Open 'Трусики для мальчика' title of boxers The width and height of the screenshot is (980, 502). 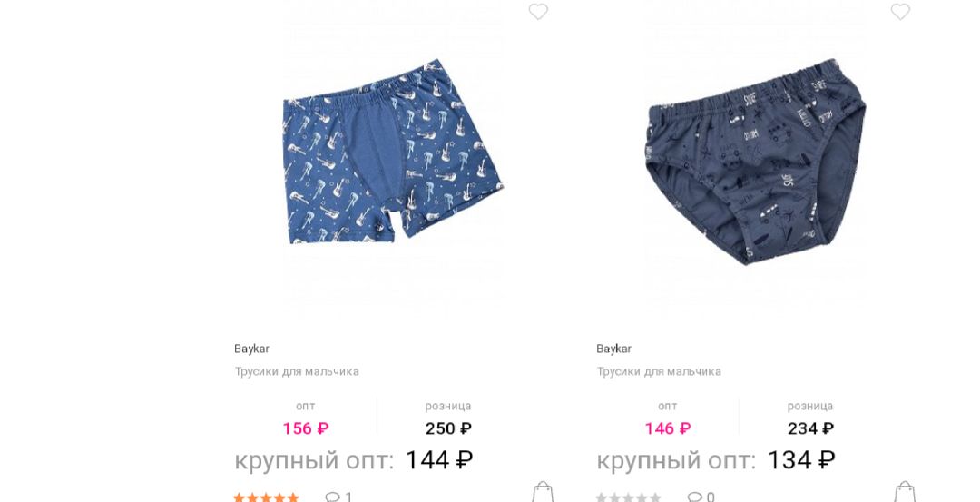(297, 371)
